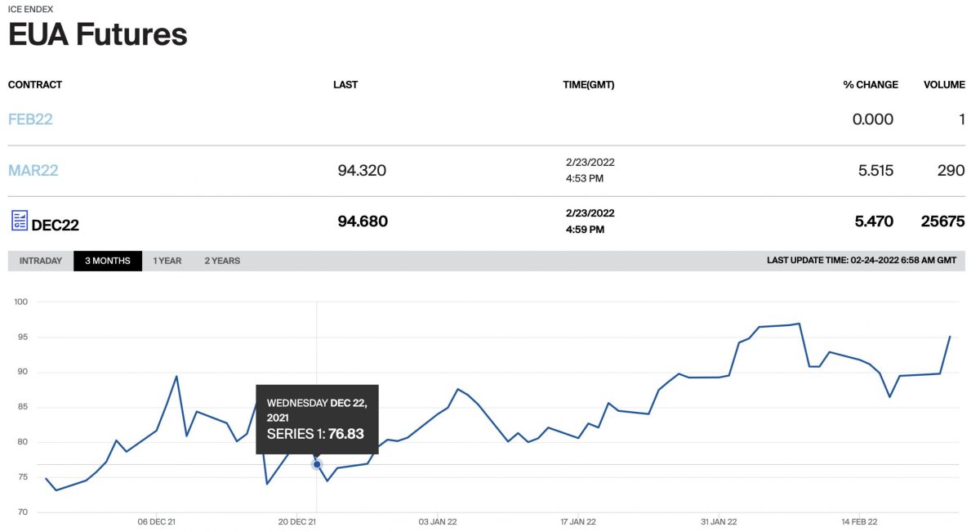
Task: Click the Series 1: 76.83 tooltip
Action: tap(317, 418)
